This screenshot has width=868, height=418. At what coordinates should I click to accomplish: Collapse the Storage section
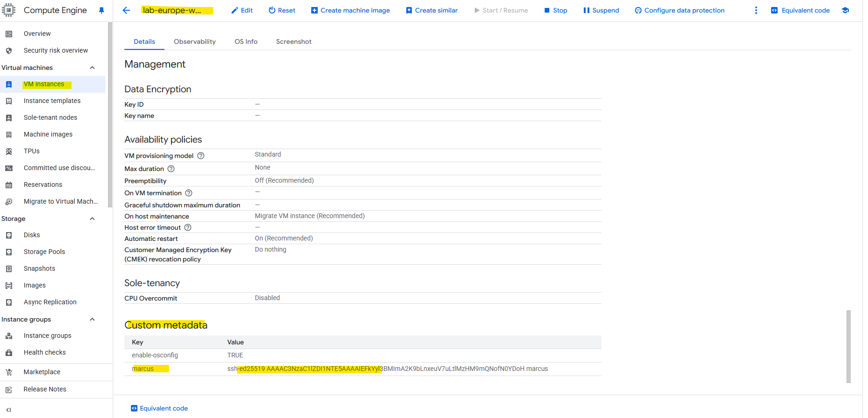(x=92, y=219)
